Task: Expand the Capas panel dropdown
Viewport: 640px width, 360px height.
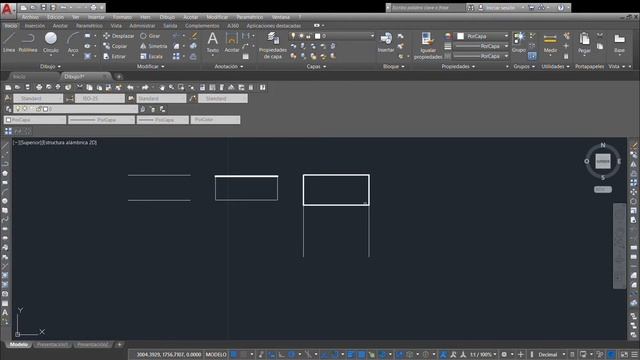Action: tap(316, 66)
